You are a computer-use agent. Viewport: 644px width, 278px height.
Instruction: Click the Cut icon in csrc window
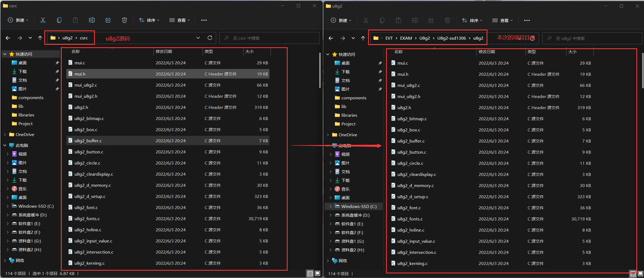pyautogui.click(x=43, y=20)
